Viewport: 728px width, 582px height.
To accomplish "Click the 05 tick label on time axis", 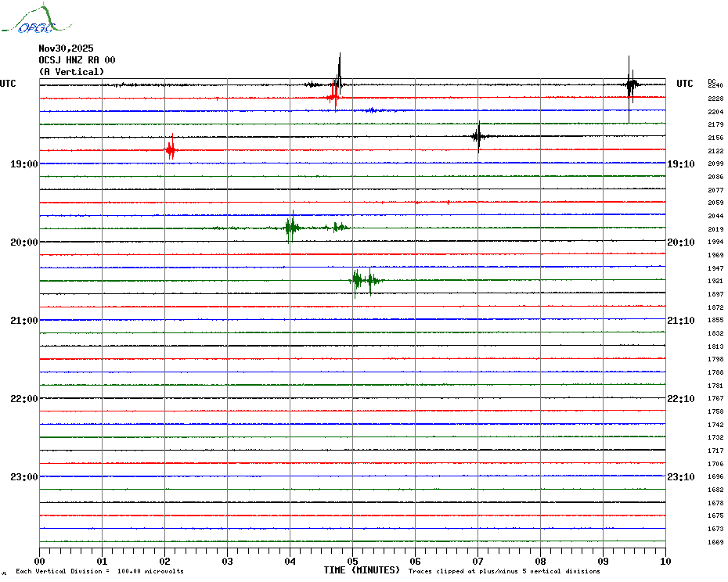I will 352,561.
